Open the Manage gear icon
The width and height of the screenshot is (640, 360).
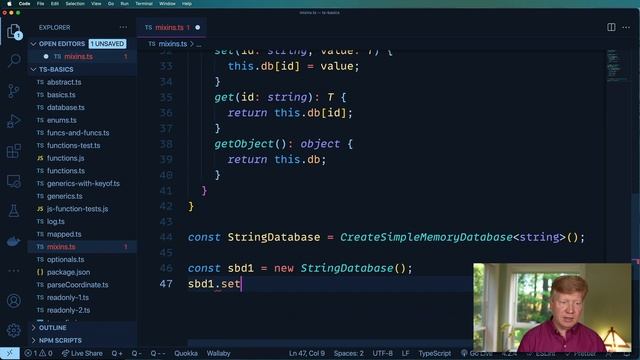pos(14,330)
